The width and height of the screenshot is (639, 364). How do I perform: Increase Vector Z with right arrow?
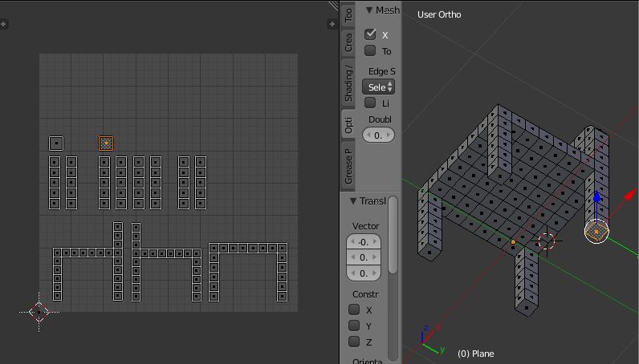coord(375,273)
